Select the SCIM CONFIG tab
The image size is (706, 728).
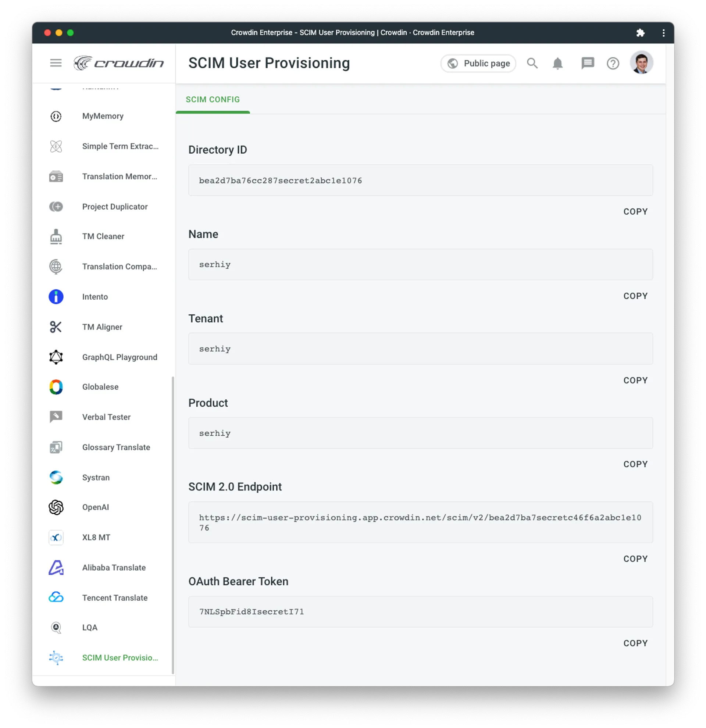click(x=213, y=100)
